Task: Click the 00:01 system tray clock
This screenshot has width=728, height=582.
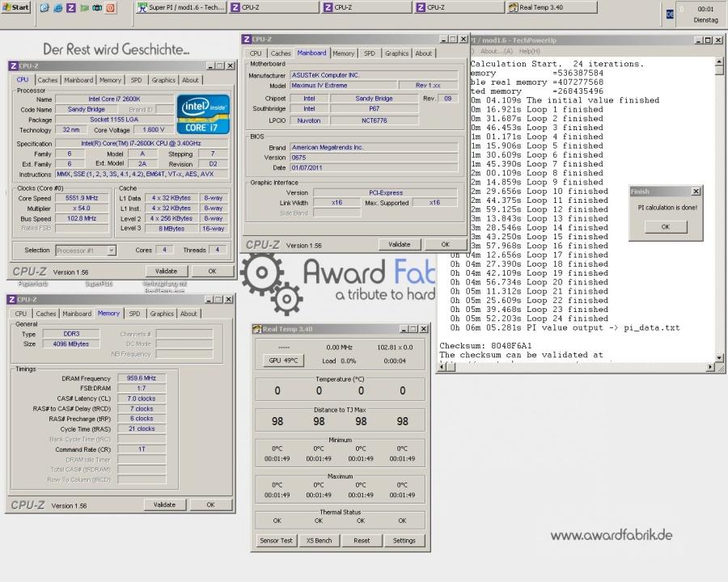Action: [x=705, y=9]
